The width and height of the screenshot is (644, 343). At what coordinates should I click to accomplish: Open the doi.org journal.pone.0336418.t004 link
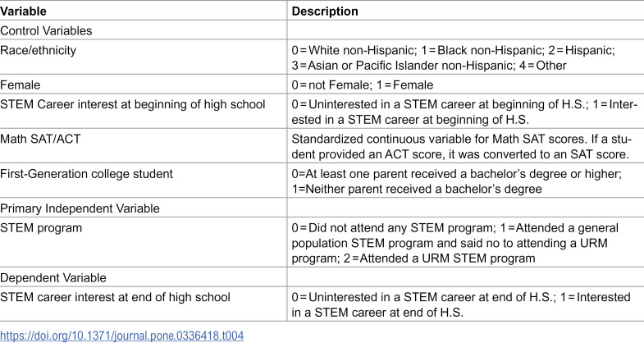[x=121, y=336]
